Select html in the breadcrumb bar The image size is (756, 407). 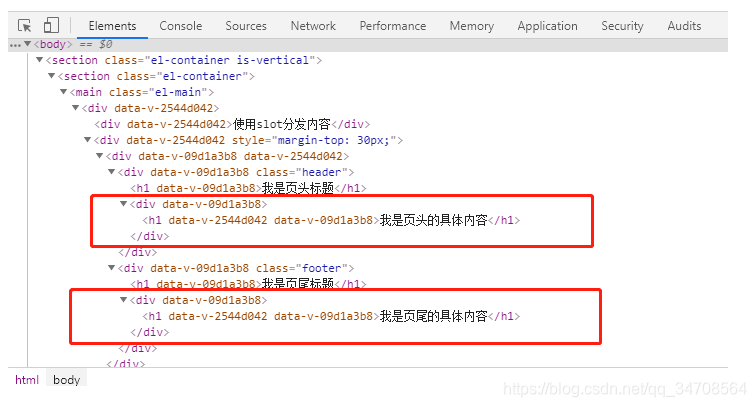(x=27, y=380)
